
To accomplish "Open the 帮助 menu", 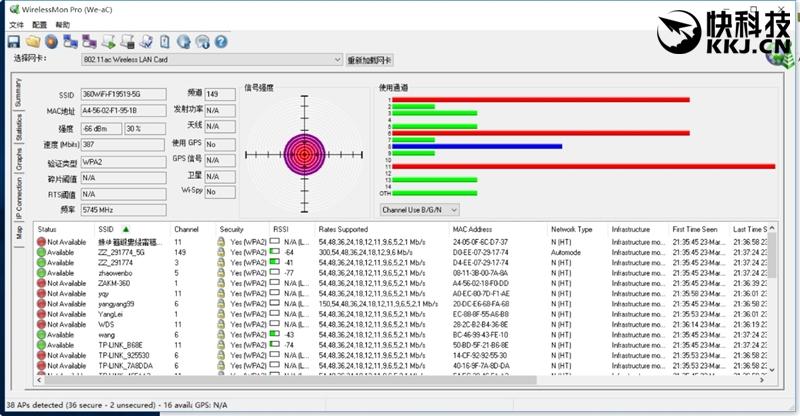I will pos(62,25).
